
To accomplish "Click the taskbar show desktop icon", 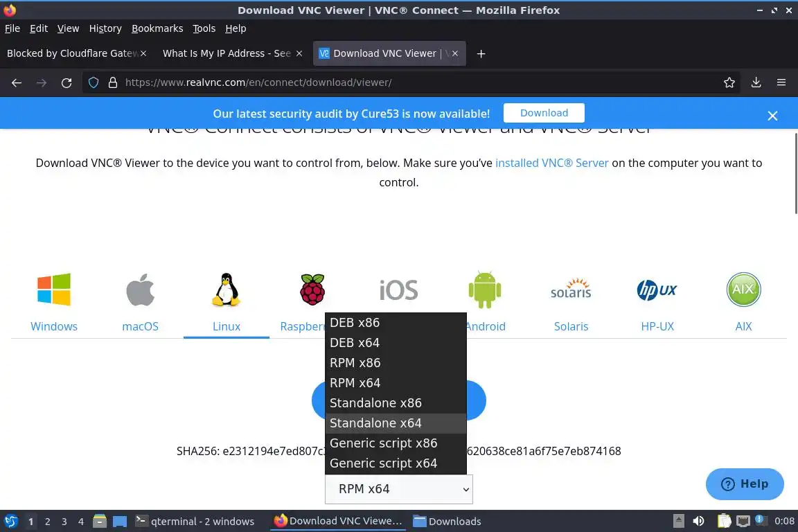I will point(120,522).
